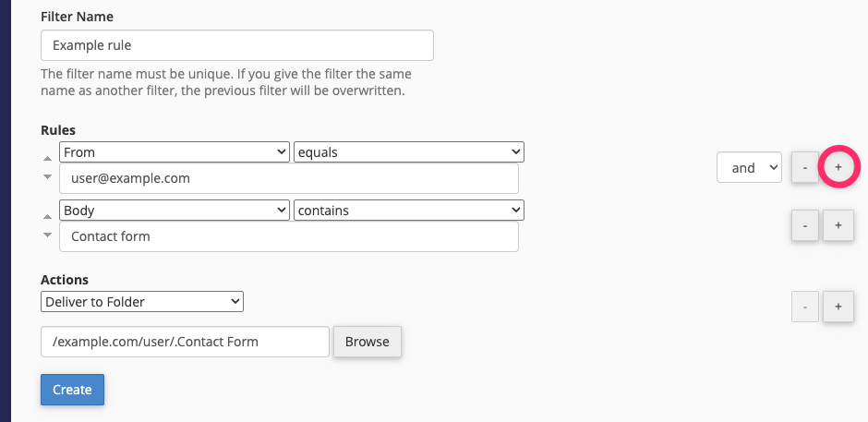Viewport: 868px width, 422px height.
Task: Focus the Filter Name text field
Action: tap(237, 45)
